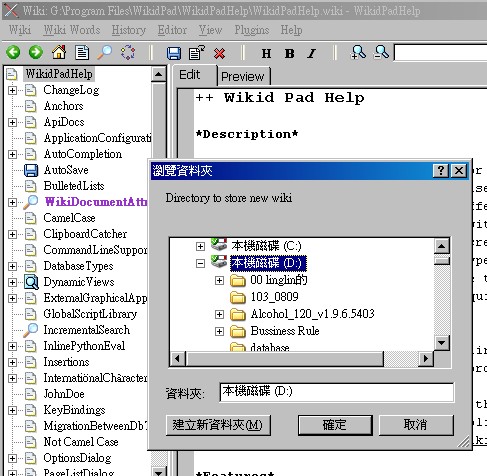Image resolution: width=487 pixels, height=476 pixels.
Task: Close the 瀏覽資料夾 dialog
Action: pyautogui.click(x=459, y=171)
